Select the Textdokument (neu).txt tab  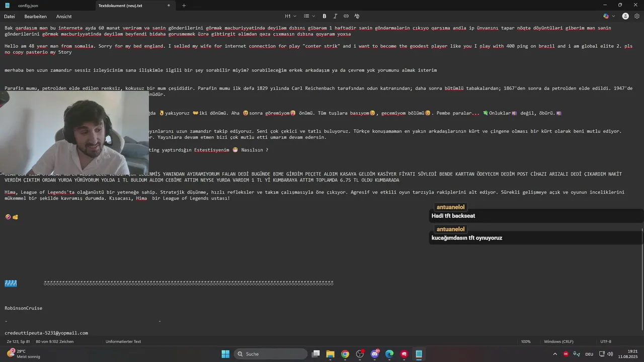coord(120,6)
